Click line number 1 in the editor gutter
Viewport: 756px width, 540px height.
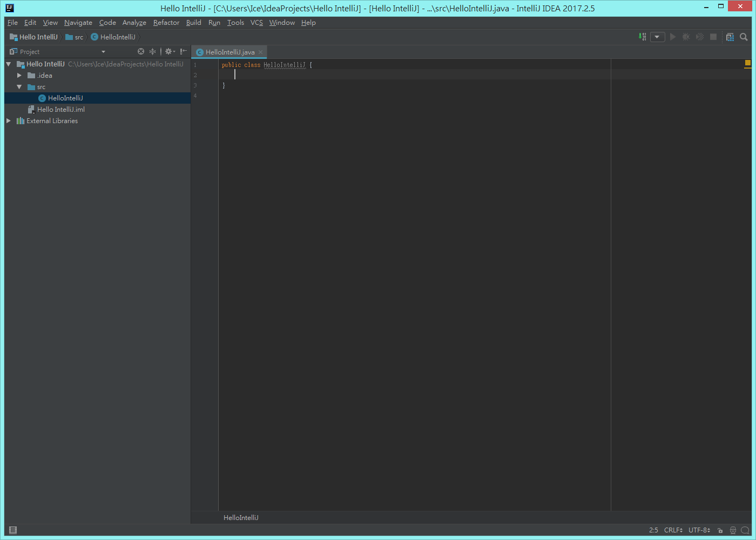(x=195, y=65)
